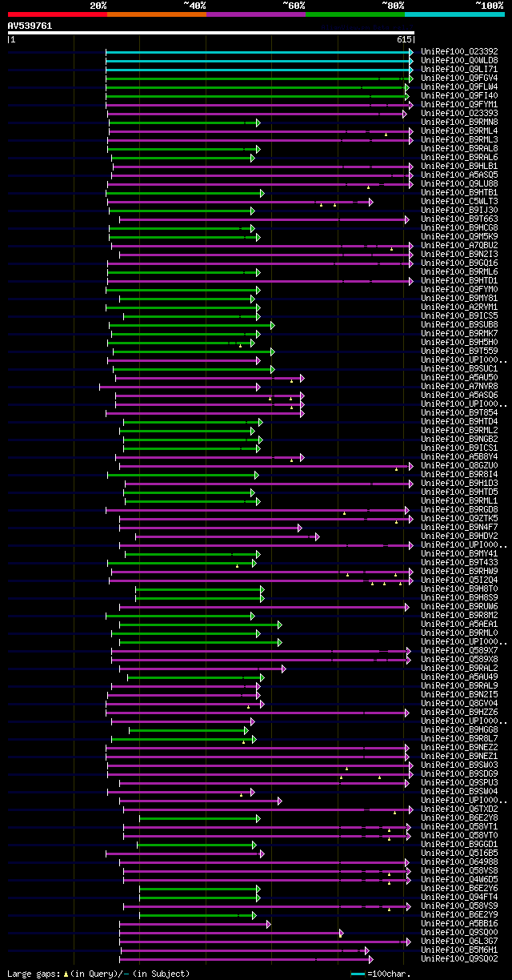
Task: Select the UniRef100_B9HTD1 label
Action: coord(459,280)
